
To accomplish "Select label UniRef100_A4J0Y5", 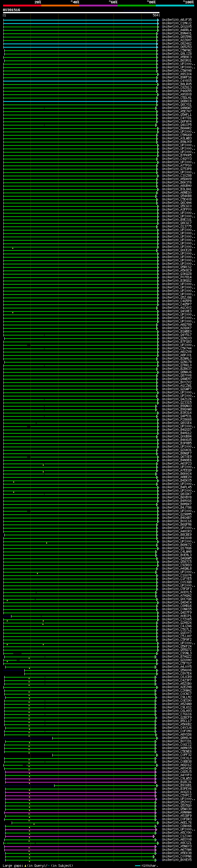I will pyautogui.click(x=177, y=667).
